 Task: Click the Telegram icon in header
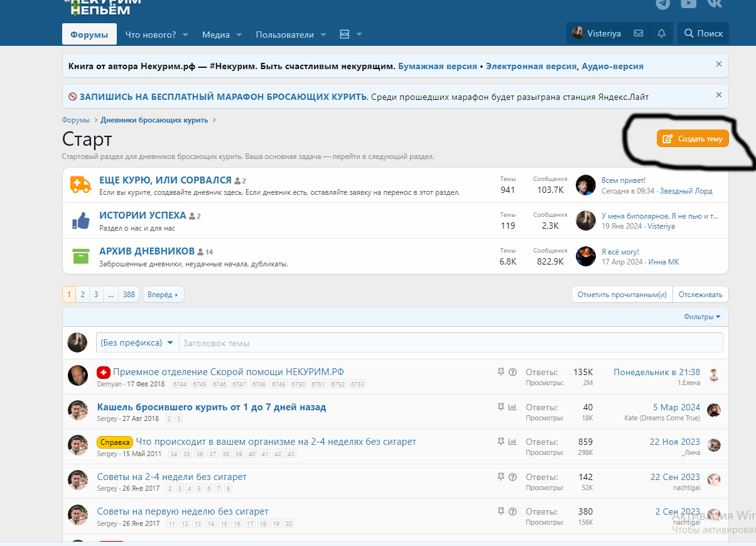click(663, 4)
